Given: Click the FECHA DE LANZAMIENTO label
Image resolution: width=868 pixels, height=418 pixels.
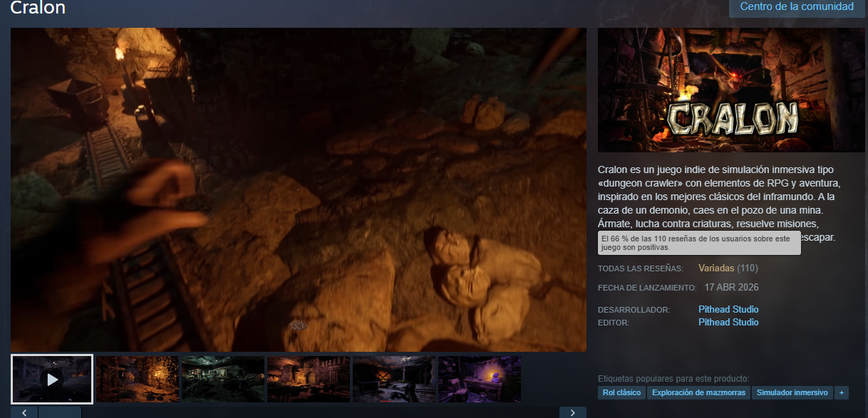Looking at the screenshot, I should (x=647, y=288).
